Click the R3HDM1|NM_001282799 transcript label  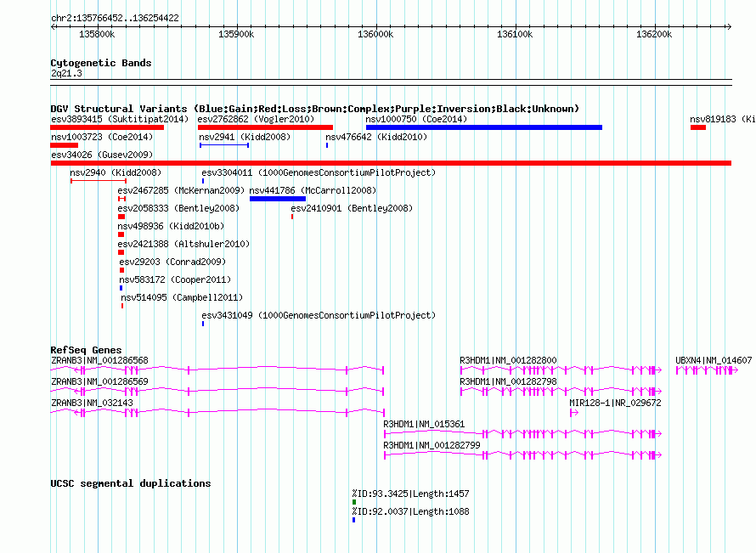[x=432, y=445]
